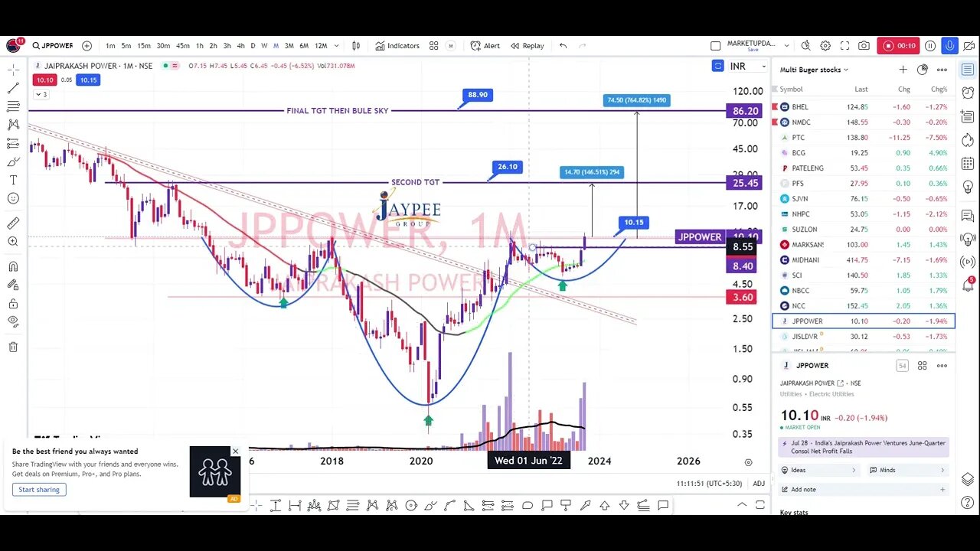Add a symbol to the watchlist
This screenshot has height=551, width=980.
(x=903, y=70)
